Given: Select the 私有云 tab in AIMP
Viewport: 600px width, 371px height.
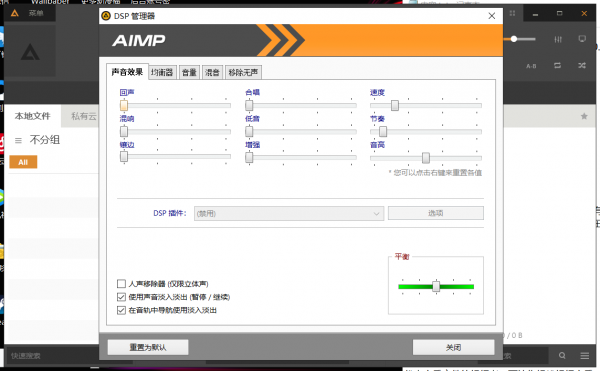Looking at the screenshot, I should tap(83, 116).
